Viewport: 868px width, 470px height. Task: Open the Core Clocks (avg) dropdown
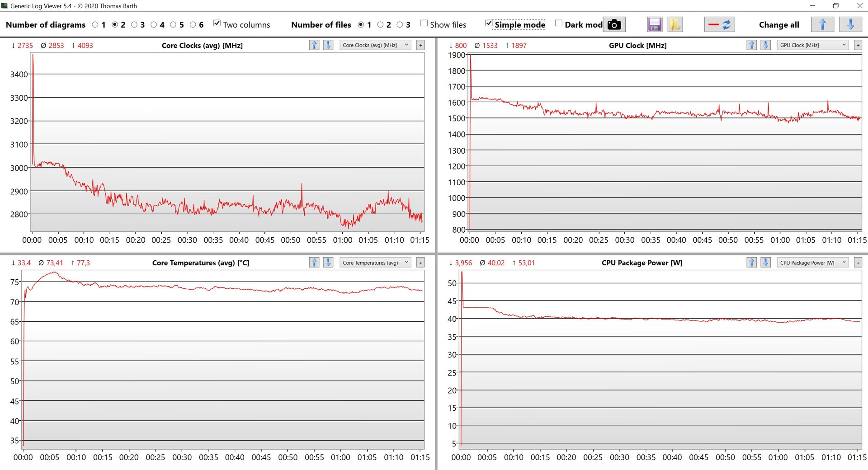375,45
